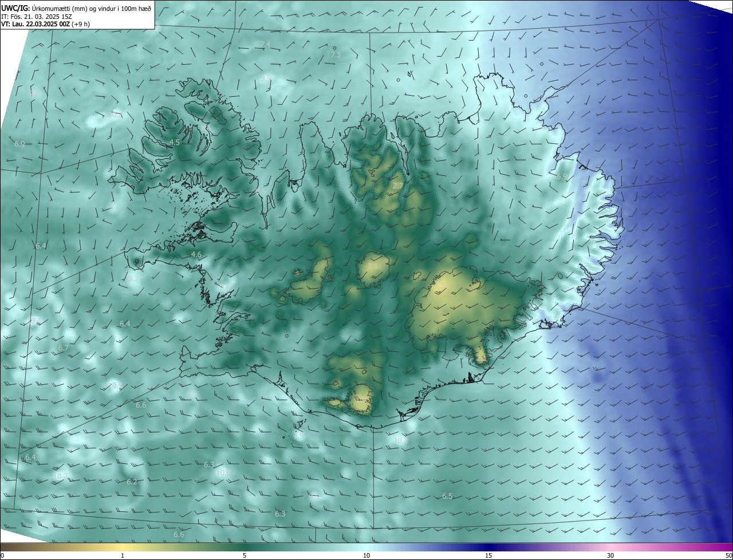Select the 6.7 value label on the map

click(63, 348)
